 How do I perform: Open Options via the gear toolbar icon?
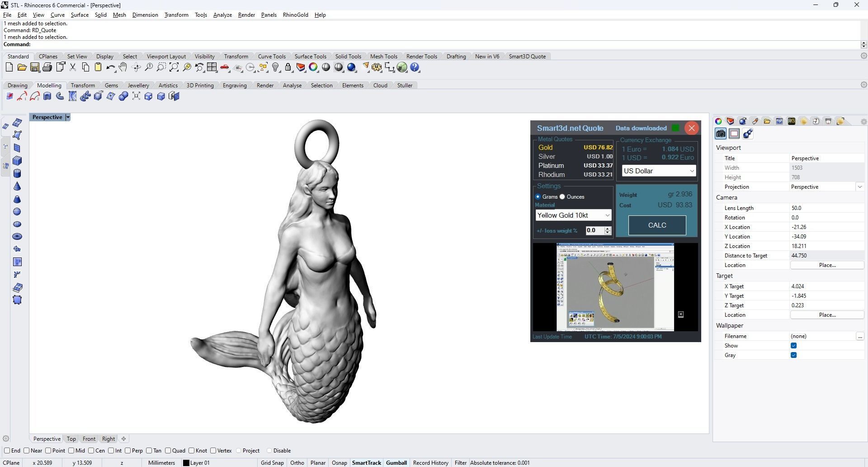tap(377, 67)
